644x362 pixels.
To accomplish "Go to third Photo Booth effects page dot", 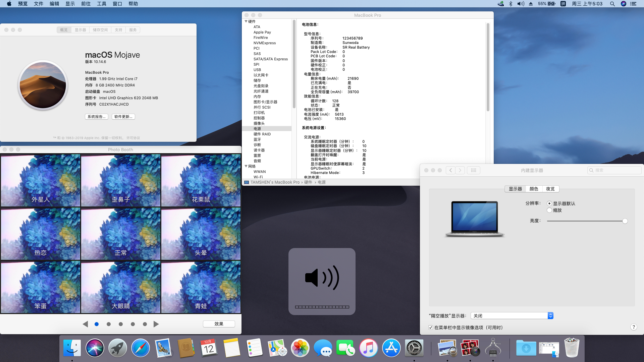I will (121, 324).
